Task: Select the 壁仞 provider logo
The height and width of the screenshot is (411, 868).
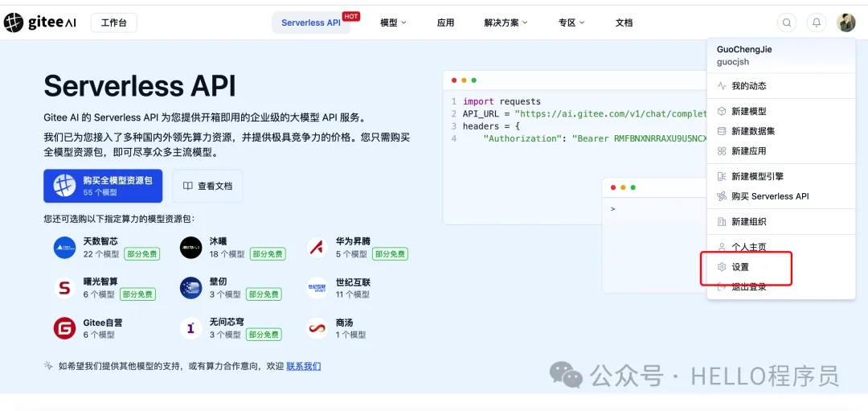Action: point(191,288)
